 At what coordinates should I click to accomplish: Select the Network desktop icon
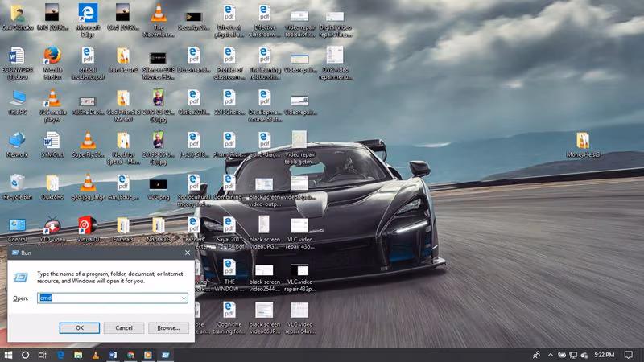coord(17,145)
